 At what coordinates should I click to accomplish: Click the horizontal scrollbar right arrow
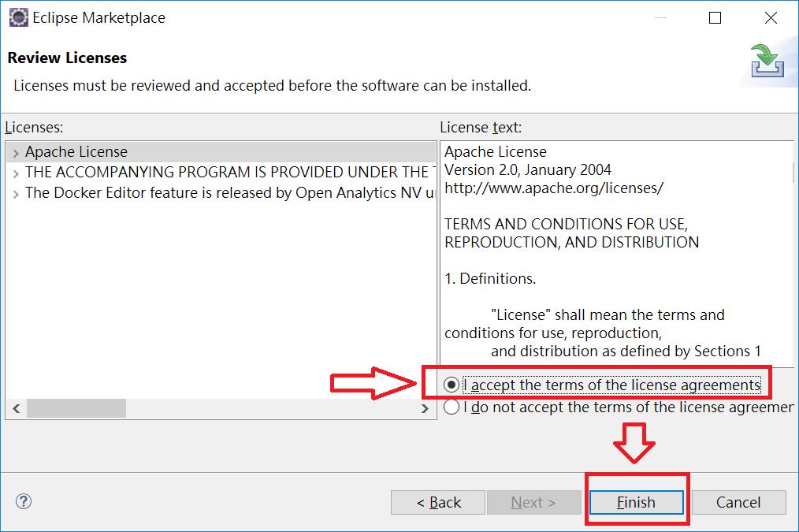pos(425,409)
